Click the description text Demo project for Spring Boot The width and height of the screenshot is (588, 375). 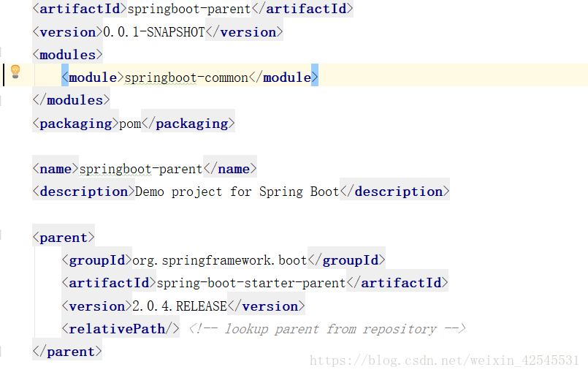[x=237, y=192]
